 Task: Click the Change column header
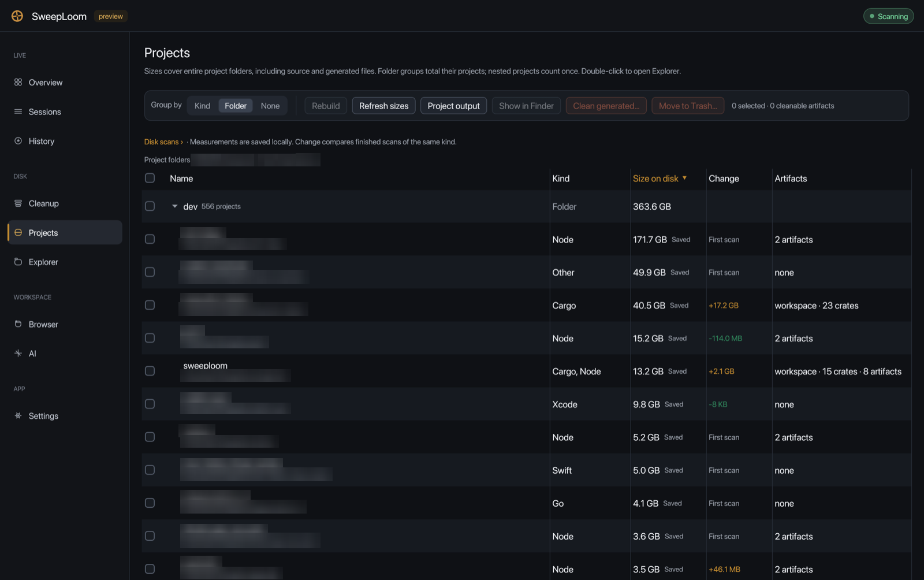coord(724,179)
